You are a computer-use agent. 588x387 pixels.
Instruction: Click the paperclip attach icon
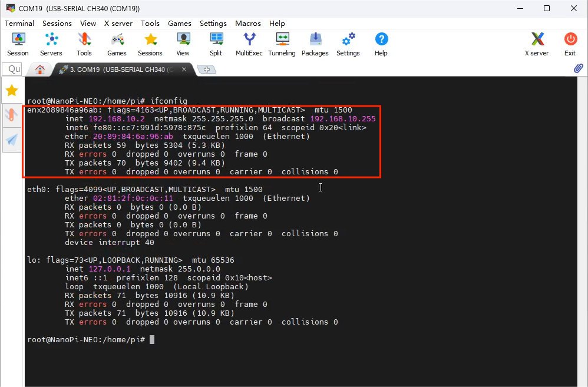[x=578, y=68]
